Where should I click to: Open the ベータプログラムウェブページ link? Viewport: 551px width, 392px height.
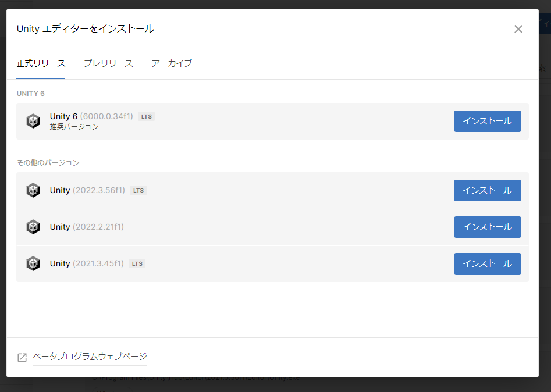tap(90, 357)
